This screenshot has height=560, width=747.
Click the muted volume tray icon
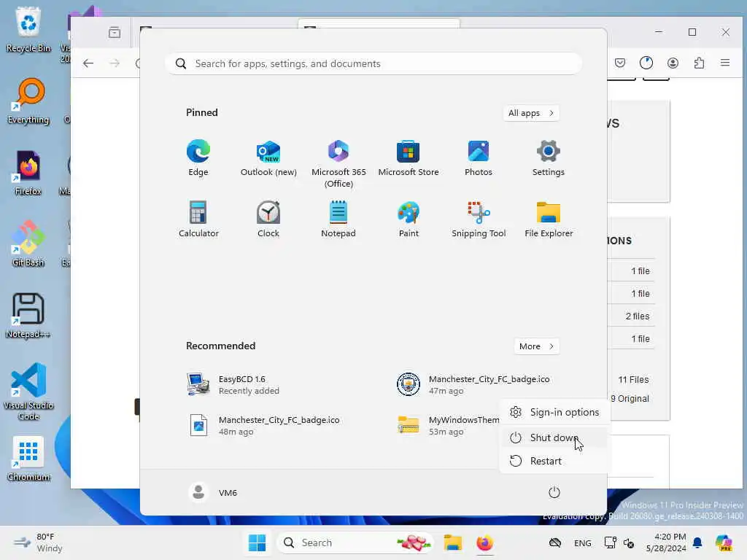(629, 542)
